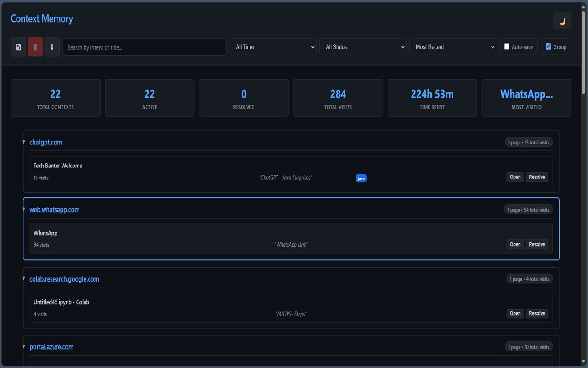Click the "ChatGPT - Java Surprises" intent text
The image size is (588, 368).
pyautogui.click(x=285, y=178)
